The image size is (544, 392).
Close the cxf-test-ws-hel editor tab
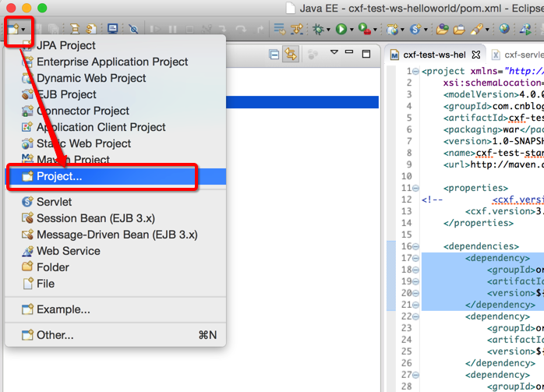476,55
